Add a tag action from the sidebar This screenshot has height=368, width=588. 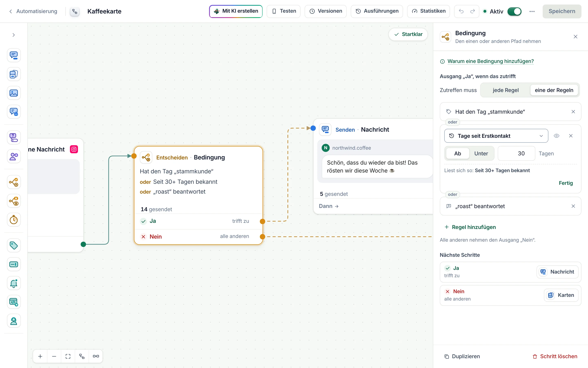[14, 245]
